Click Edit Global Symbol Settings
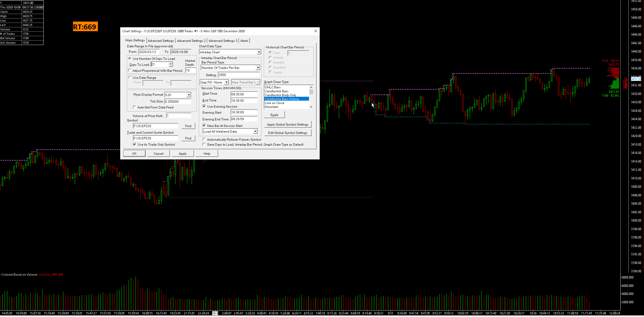Screen dimensions: 644x317 click(x=288, y=133)
